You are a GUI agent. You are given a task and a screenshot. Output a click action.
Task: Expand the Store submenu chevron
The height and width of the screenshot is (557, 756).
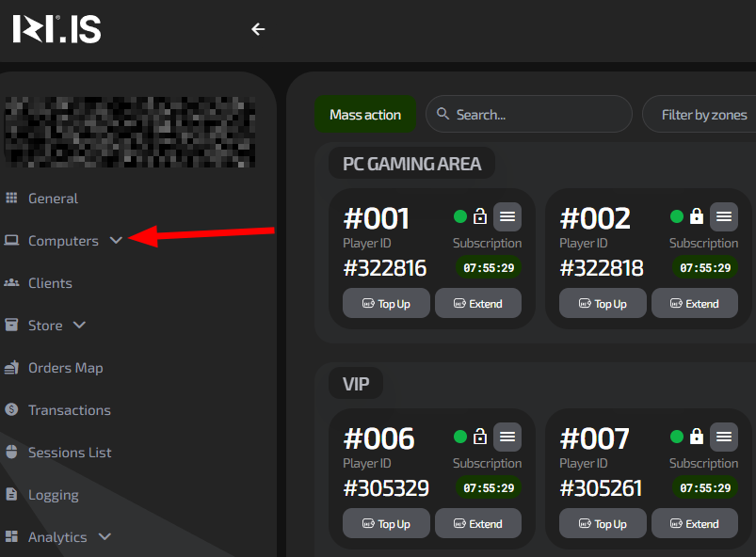pos(79,326)
